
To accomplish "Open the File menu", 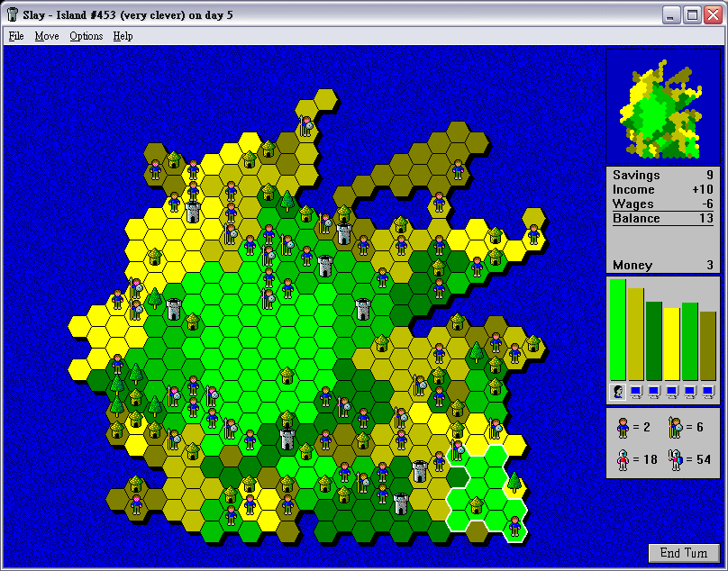I will (16, 36).
